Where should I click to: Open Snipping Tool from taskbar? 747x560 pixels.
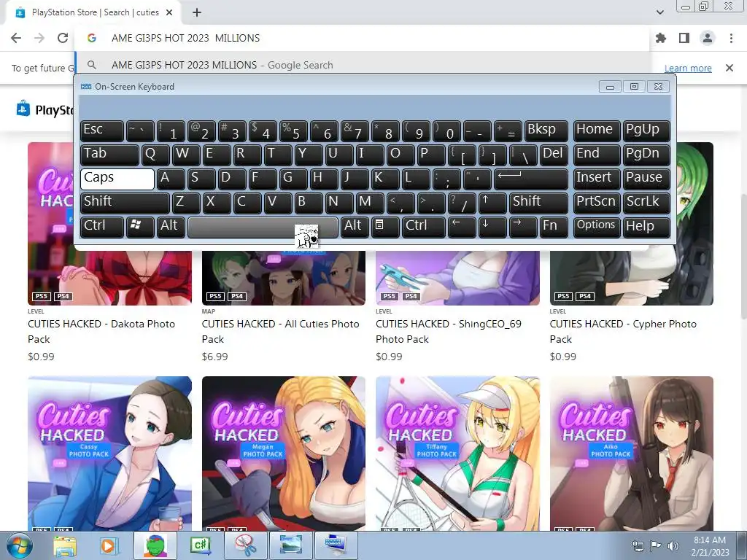click(246, 546)
